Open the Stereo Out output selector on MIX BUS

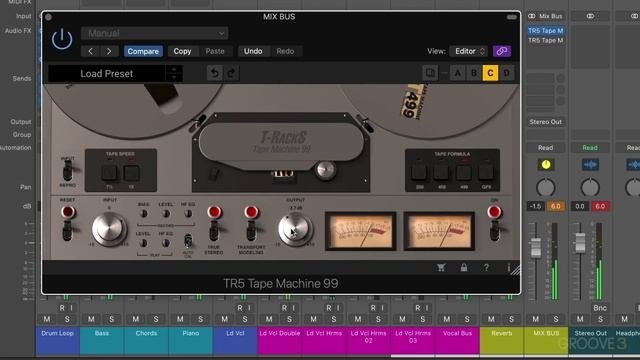click(545, 122)
